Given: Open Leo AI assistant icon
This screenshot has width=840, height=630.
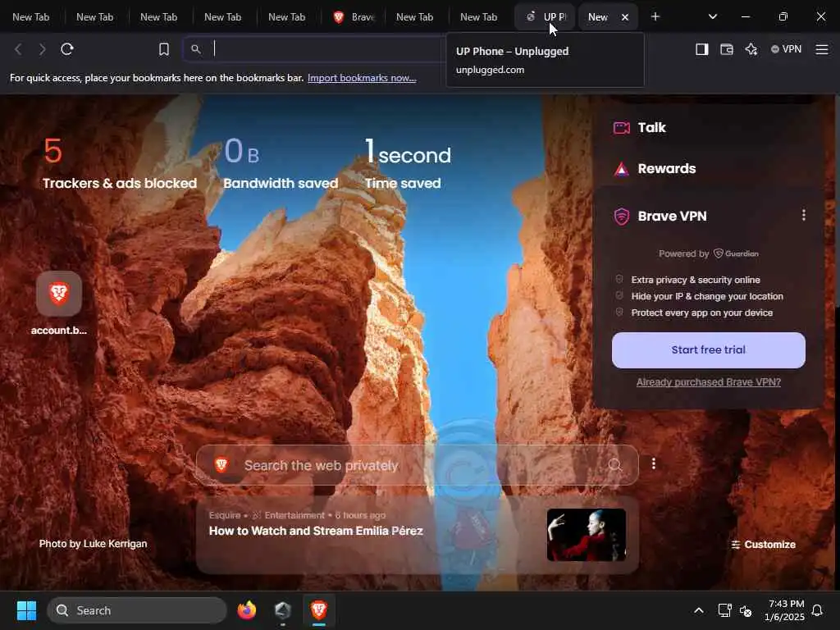Looking at the screenshot, I should click(x=751, y=49).
